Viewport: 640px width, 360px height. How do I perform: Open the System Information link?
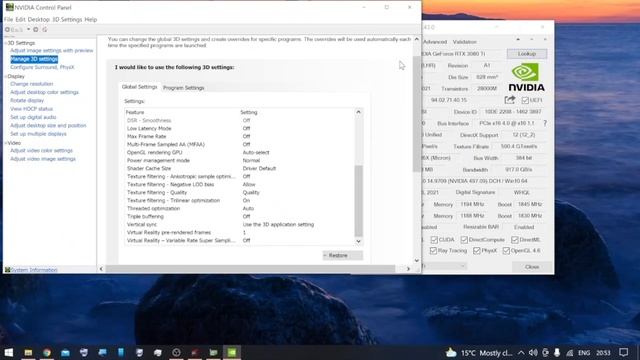[34, 270]
